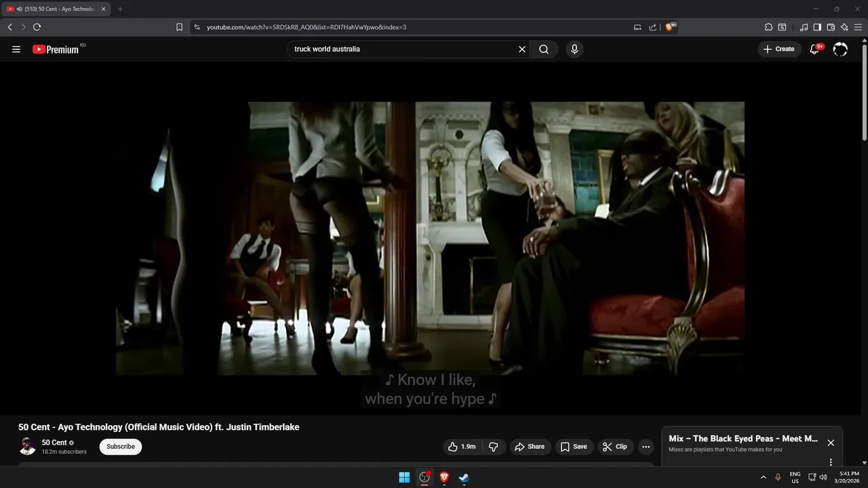Share the video

click(x=530, y=447)
